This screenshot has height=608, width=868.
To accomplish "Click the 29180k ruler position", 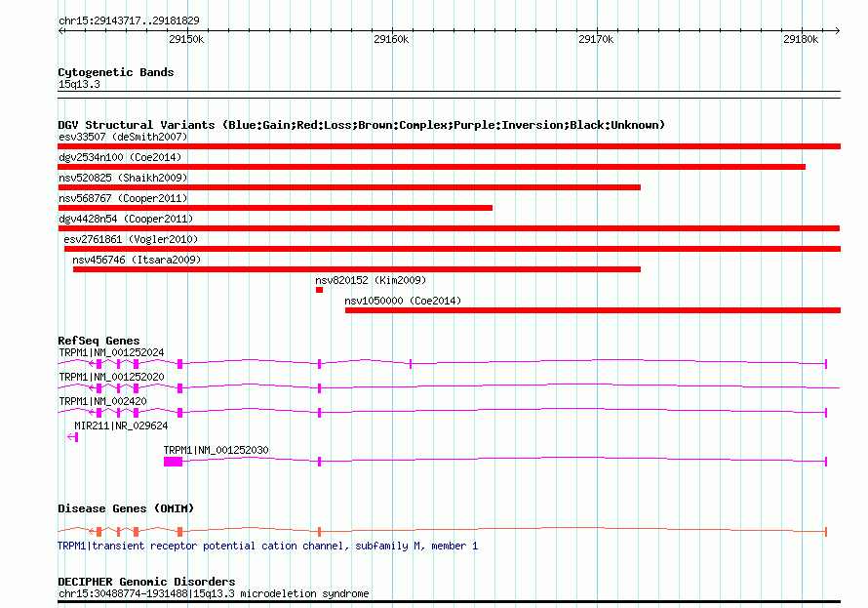I will coord(801,39).
